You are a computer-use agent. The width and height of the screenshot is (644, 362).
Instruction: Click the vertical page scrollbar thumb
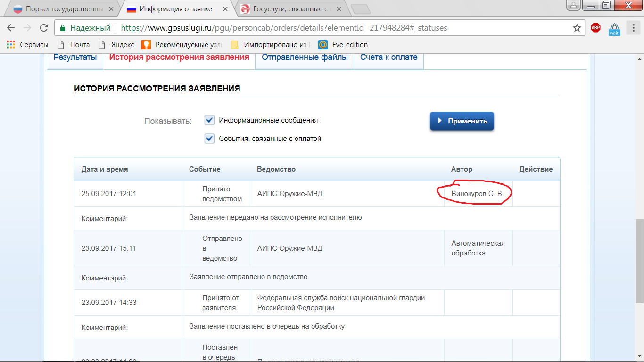pos(639,261)
